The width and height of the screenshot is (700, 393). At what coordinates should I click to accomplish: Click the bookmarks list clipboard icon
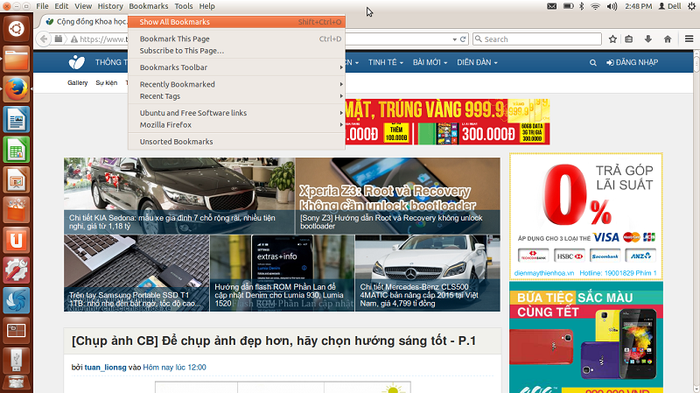pyautogui.click(x=629, y=39)
